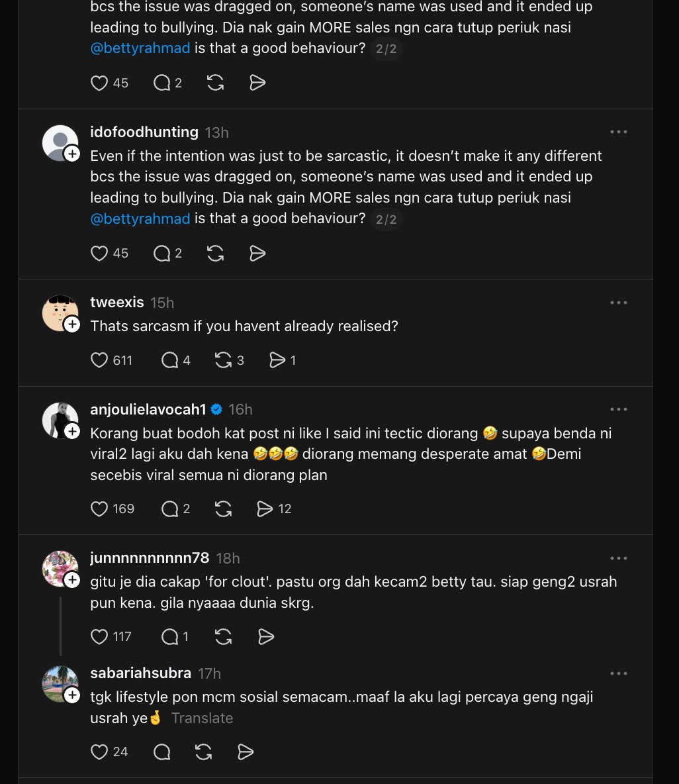The image size is (679, 784).
Task: Open the anjoulielavocah1 username link
Action: click(148, 409)
